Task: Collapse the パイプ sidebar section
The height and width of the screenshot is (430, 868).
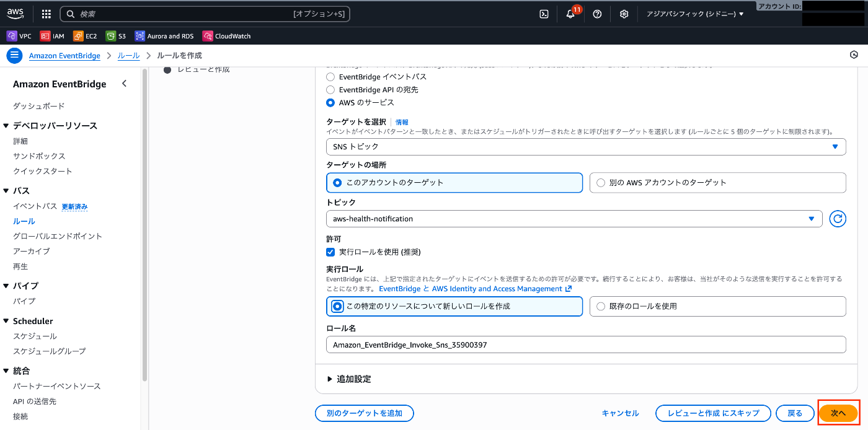Action: [6, 286]
